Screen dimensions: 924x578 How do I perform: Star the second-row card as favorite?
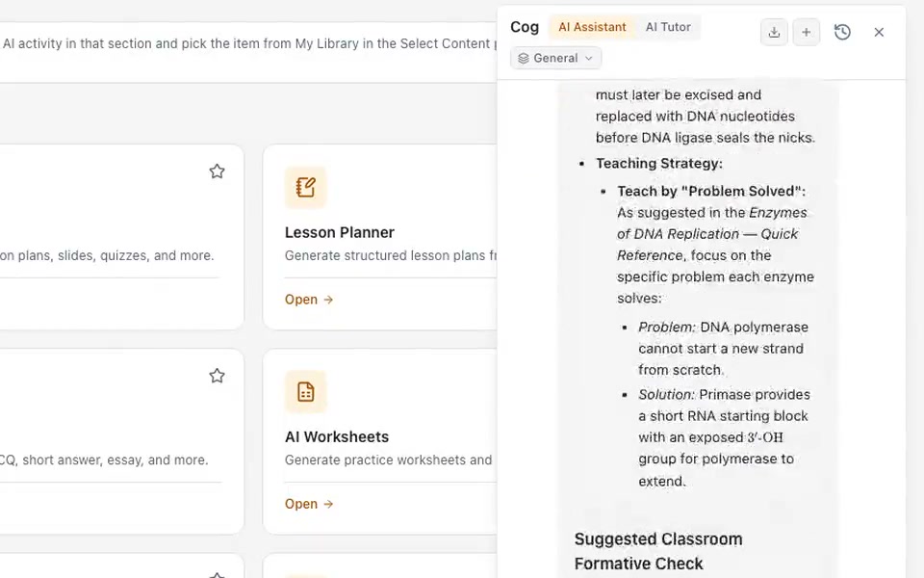point(217,376)
